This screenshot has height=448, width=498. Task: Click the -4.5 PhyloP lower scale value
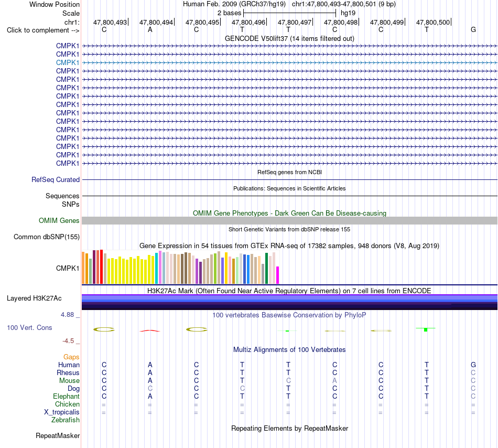point(68,341)
